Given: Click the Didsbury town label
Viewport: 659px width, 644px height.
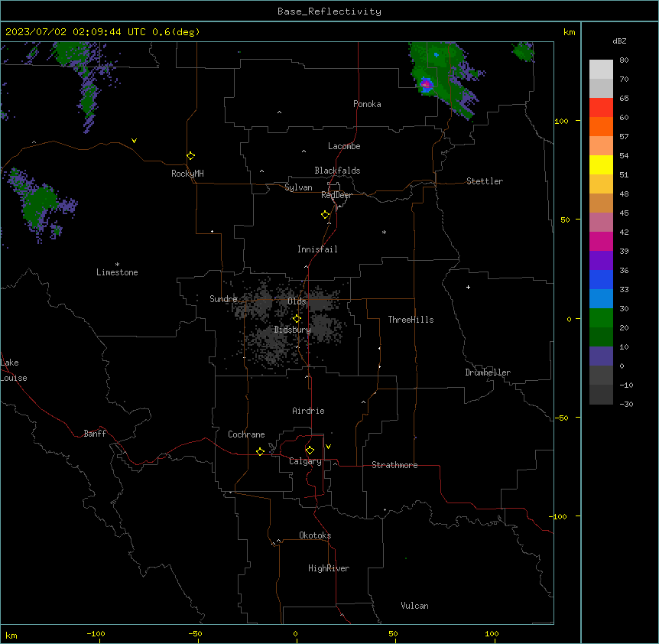Looking at the screenshot, I should click(293, 330).
